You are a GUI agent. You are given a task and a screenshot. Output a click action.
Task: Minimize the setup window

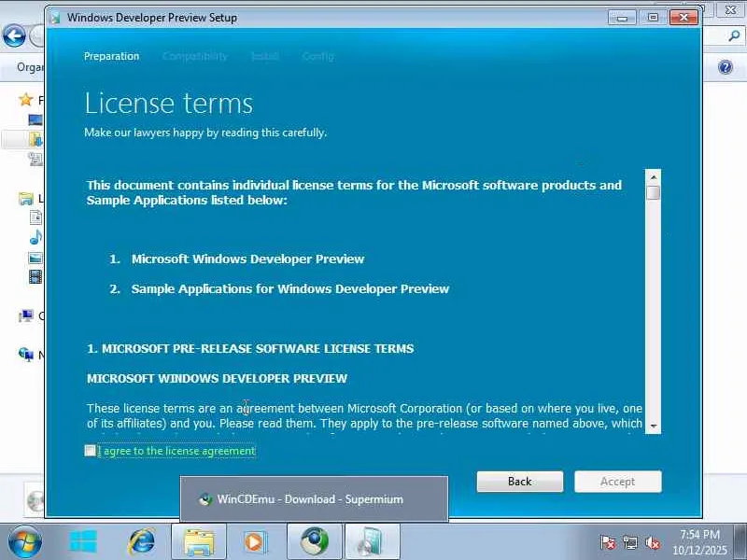click(x=622, y=18)
